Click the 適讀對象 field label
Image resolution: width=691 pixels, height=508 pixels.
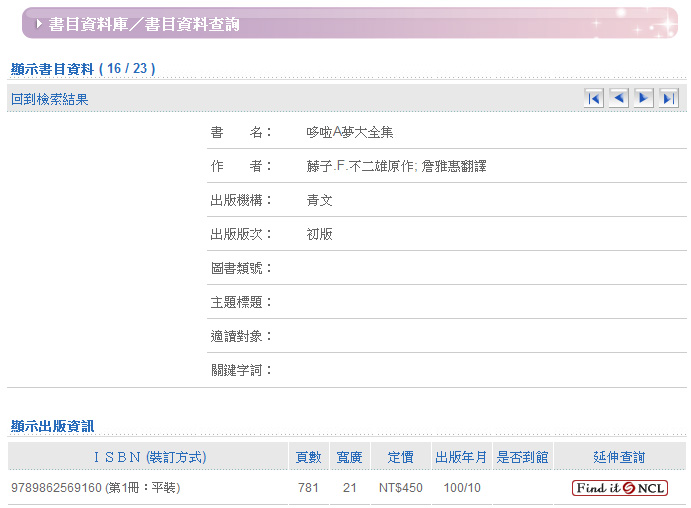coord(241,336)
